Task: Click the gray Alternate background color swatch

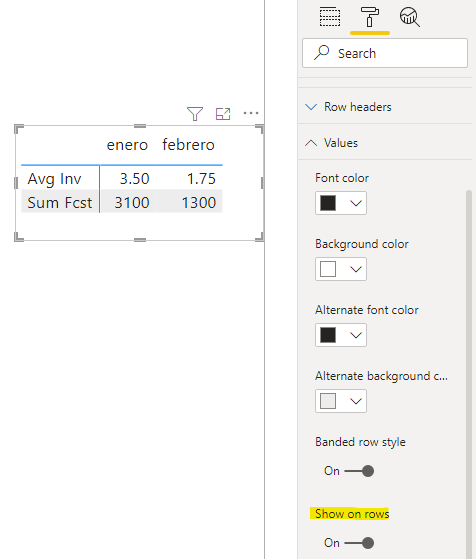Action: click(x=328, y=401)
